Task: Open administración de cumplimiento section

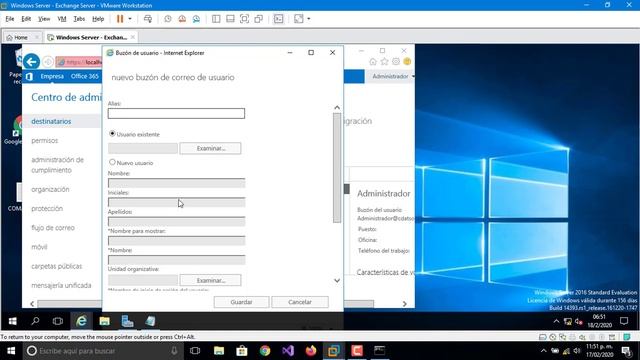Action: tap(58, 165)
